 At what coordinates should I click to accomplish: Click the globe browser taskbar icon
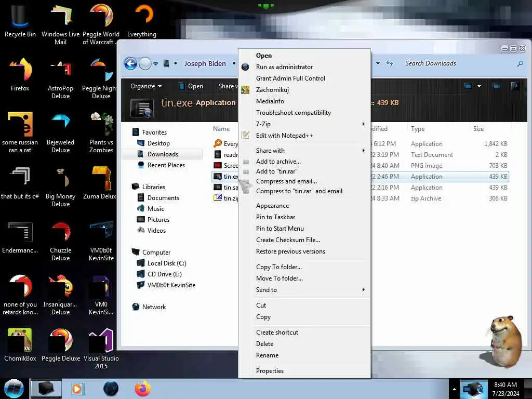click(x=111, y=389)
